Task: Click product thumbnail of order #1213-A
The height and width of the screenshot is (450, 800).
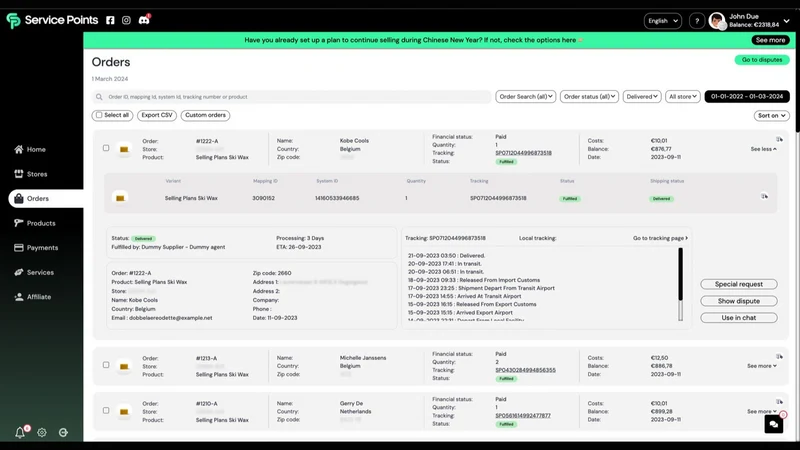Action: click(124, 366)
